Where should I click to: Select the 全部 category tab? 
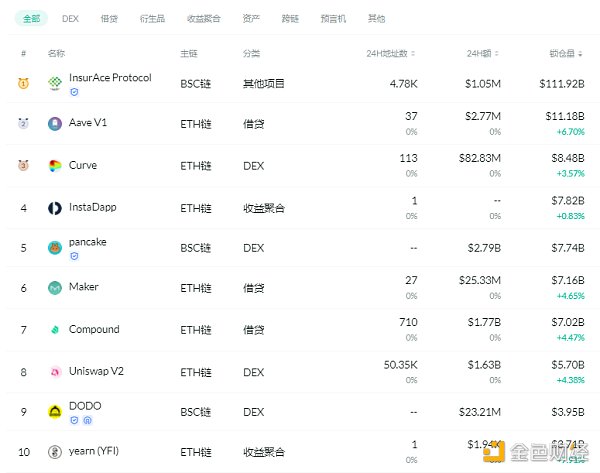(29, 18)
